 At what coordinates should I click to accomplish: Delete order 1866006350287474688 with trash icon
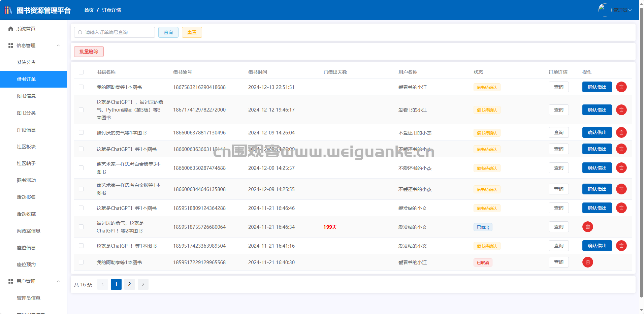coord(621,168)
